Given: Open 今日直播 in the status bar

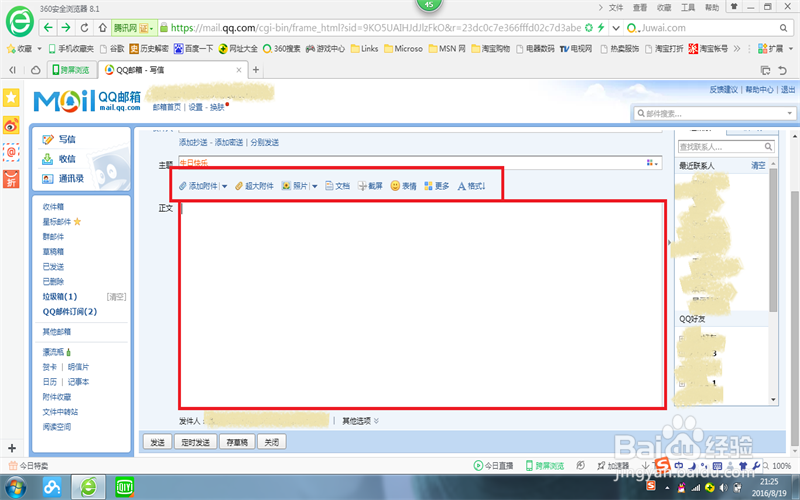Looking at the screenshot, I should point(493,465).
